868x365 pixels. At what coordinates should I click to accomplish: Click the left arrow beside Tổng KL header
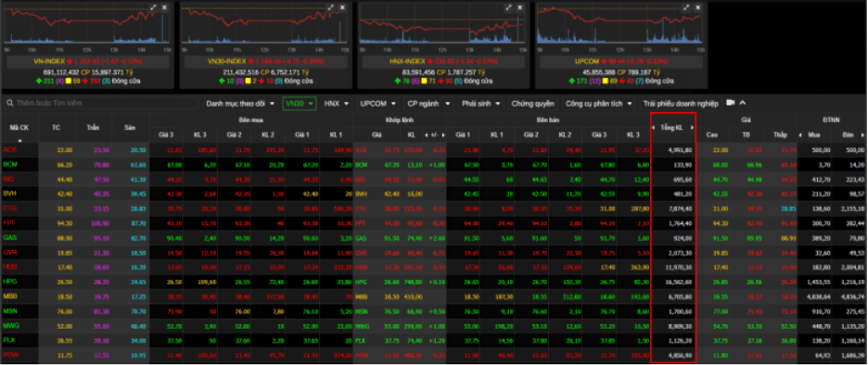[x=653, y=128]
